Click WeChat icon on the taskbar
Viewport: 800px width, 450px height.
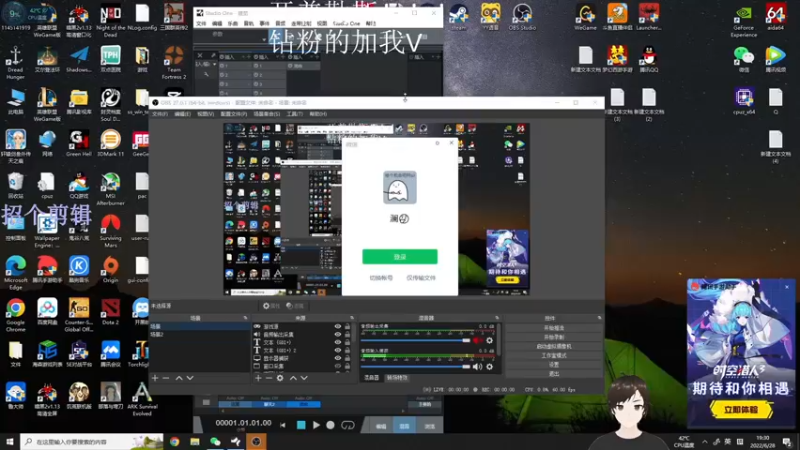215,441
